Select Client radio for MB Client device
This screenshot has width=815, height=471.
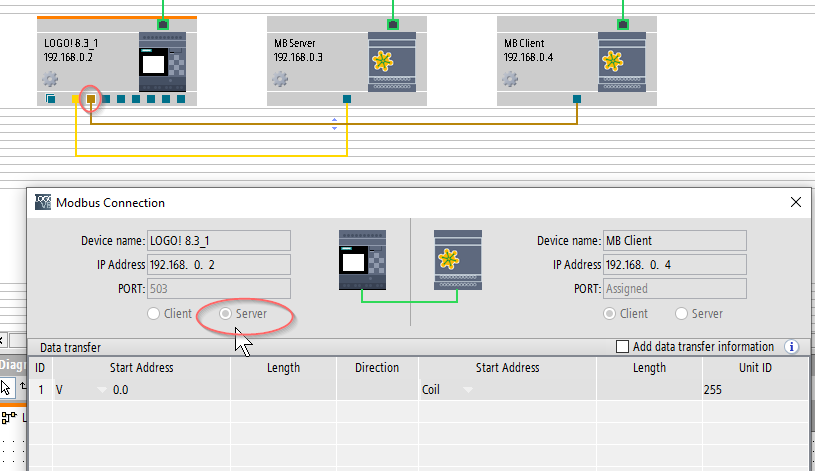point(609,313)
